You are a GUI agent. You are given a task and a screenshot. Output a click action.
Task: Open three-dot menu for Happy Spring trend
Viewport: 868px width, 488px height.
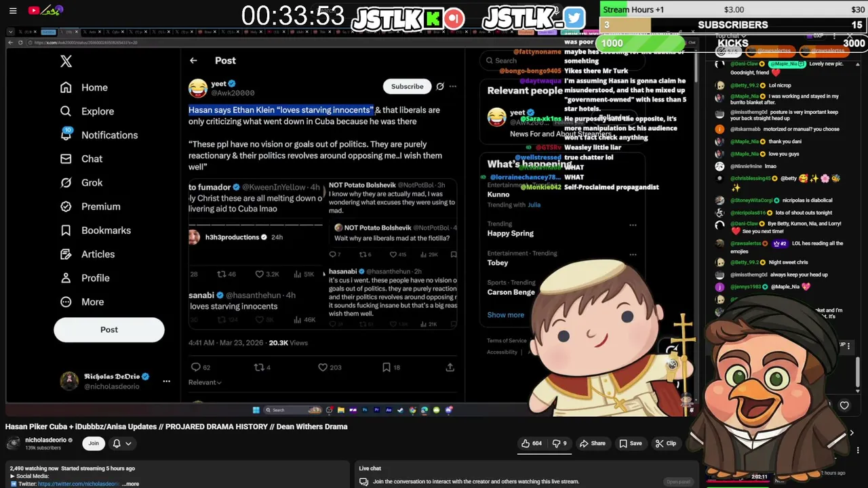pyautogui.click(x=633, y=224)
